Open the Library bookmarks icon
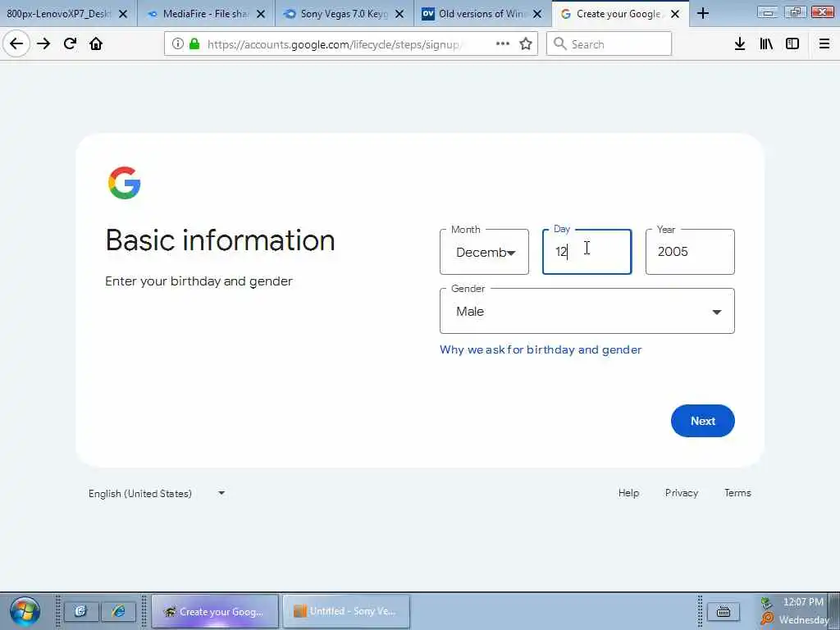This screenshot has height=630, width=840. [x=766, y=44]
